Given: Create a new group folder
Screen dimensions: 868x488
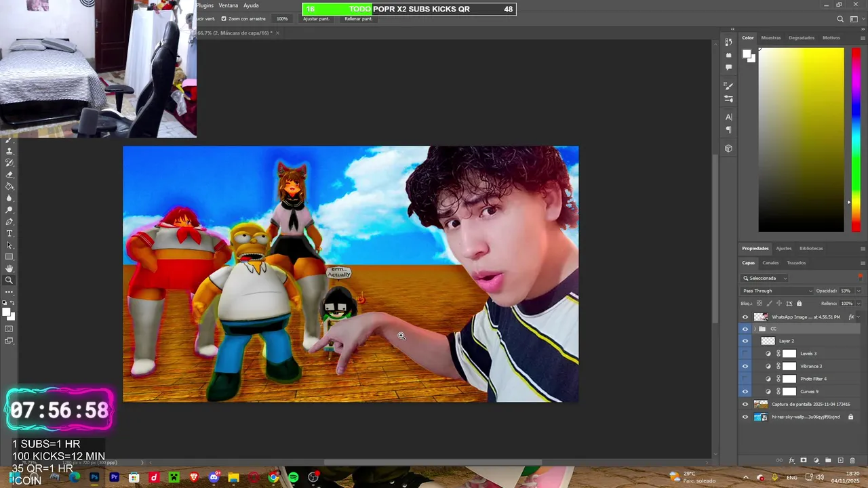Looking at the screenshot, I should coord(828,460).
